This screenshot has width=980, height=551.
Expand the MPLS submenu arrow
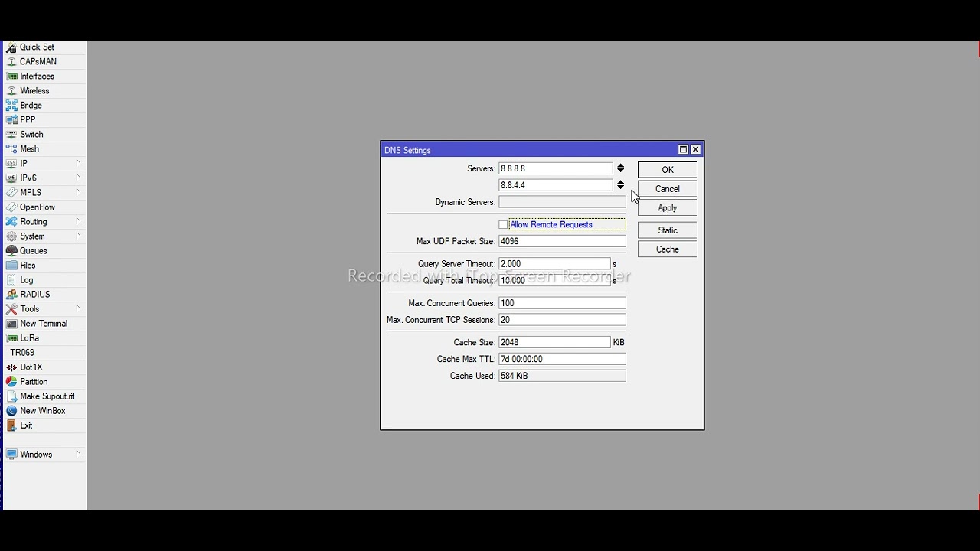pyautogui.click(x=78, y=192)
